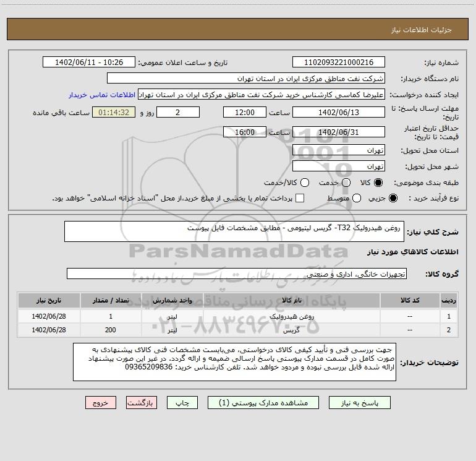This screenshot has width=476, height=461.
Task: Click the پاسخ به نیاز button
Action: tap(360, 403)
